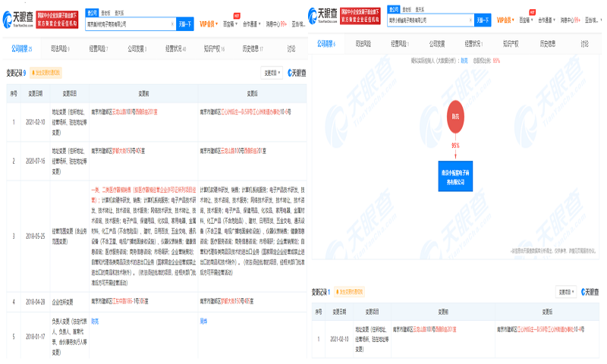Click the red credit agency banner in left page
Image resolution: width=607 pixels, height=364 pixels.
57,20
